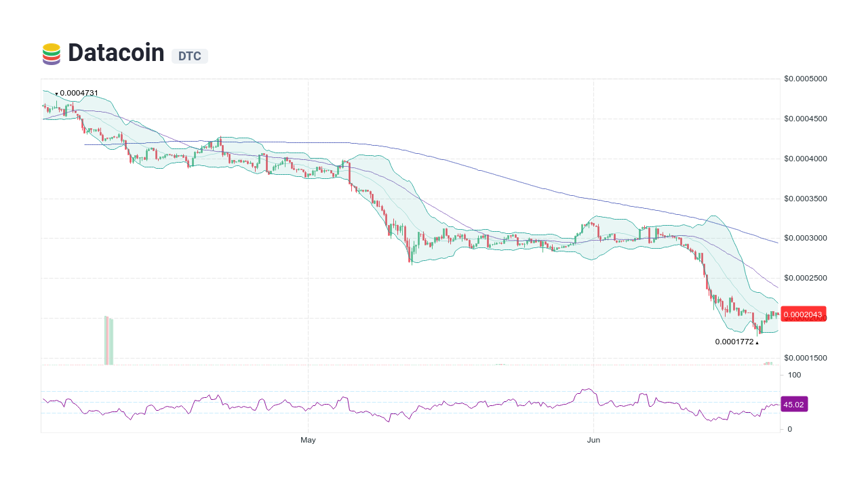
Task: Select the Jun label on the time axis
Action: tap(594, 440)
